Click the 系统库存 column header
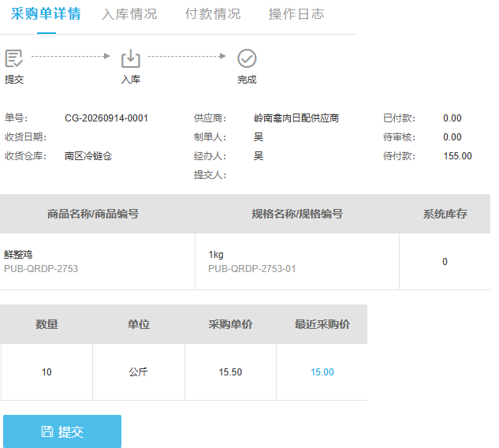The image size is (499, 448). (x=445, y=214)
